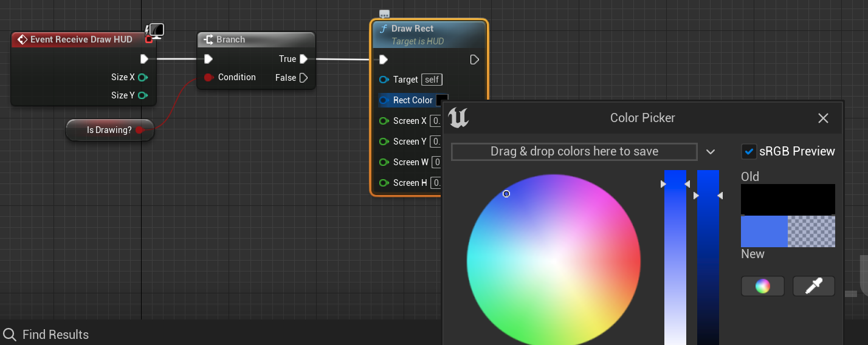Image resolution: width=868 pixels, height=345 pixels.
Task: Click the Draw Rect function icon
Action: 384,29
